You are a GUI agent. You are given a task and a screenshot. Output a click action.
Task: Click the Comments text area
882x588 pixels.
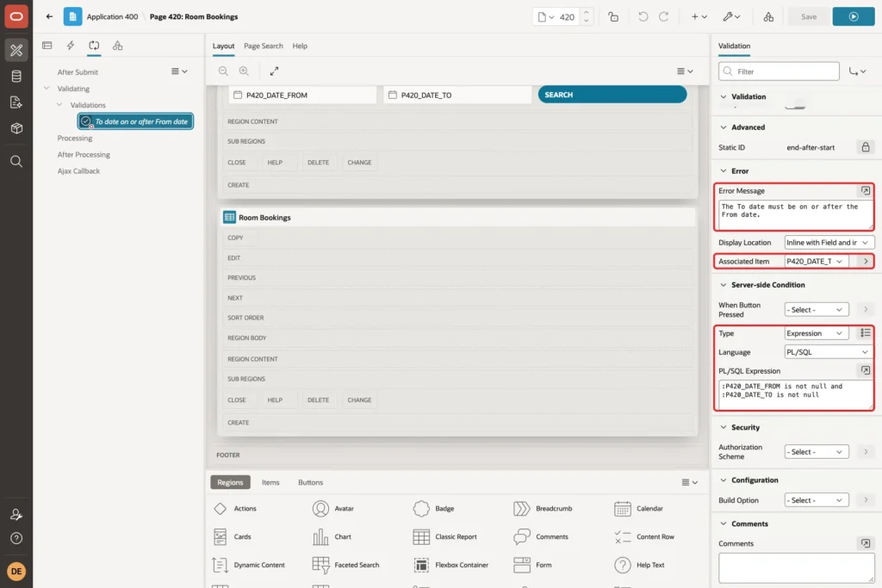coord(796,568)
